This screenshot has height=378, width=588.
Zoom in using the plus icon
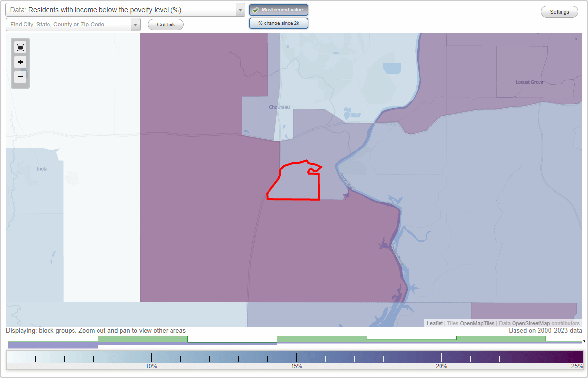coord(20,62)
